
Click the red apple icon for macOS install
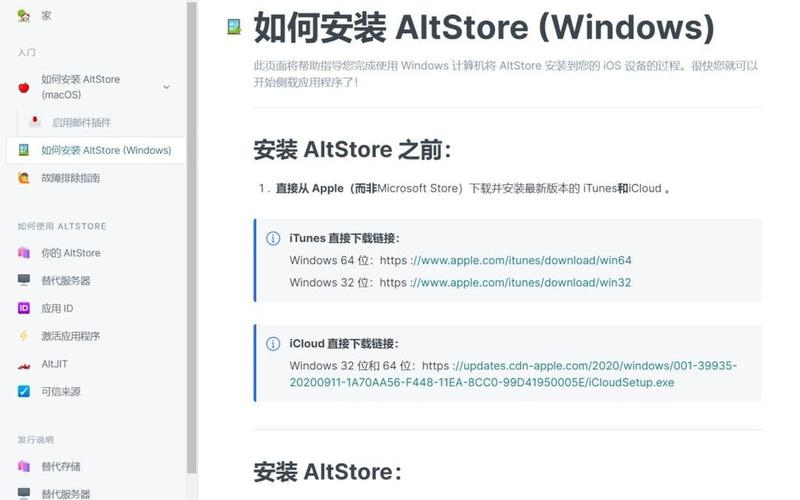(23, 87)
